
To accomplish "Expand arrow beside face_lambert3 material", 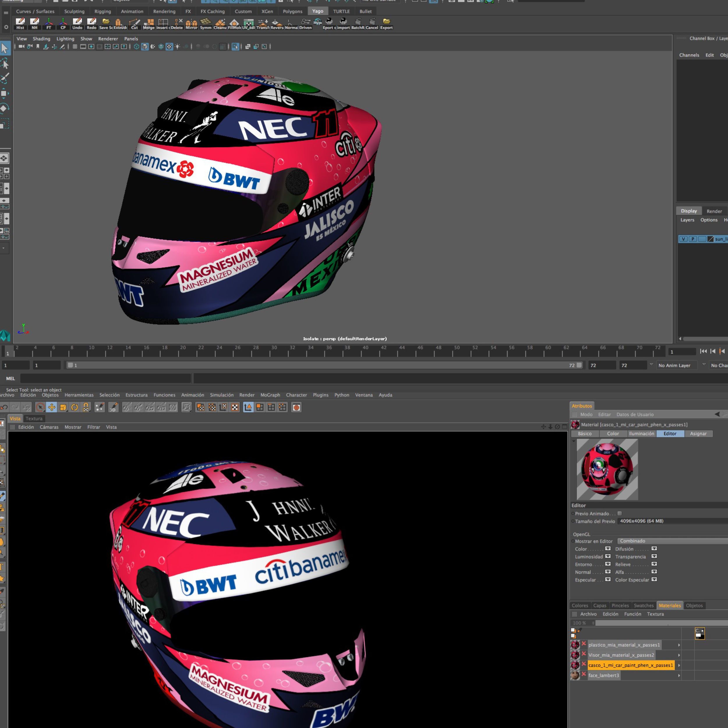I will tap(679, 676).
